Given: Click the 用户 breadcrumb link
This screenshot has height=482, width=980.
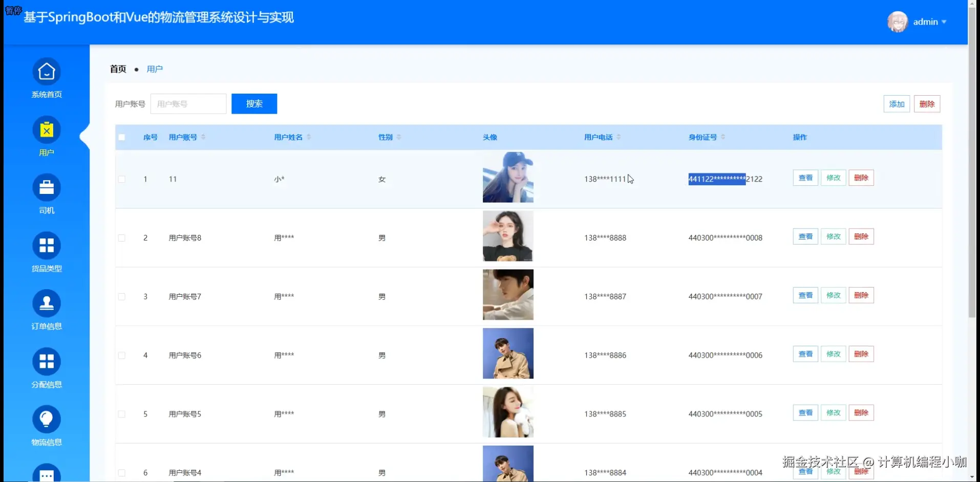Looking at the screenshot, I should click(x=155, y=69).
